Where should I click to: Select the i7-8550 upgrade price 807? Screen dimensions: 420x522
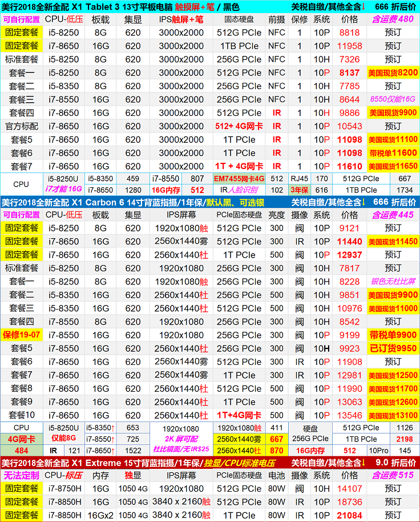click(197, 179)
